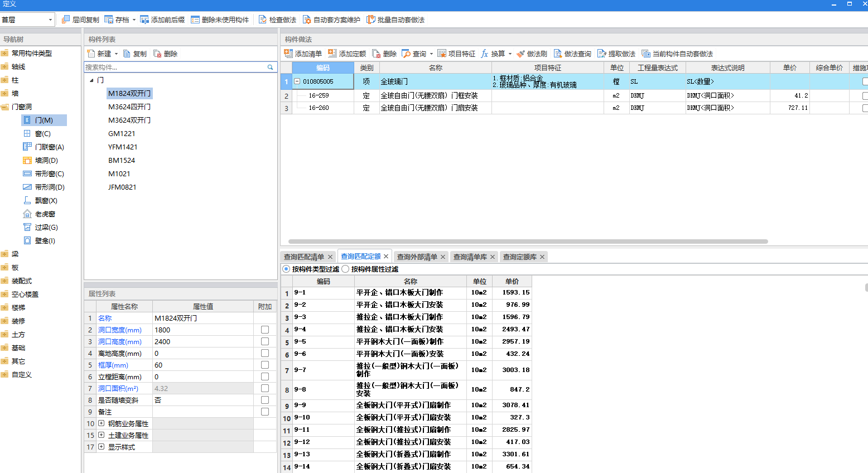This screenshot has width=868, height=473.
Task: Click the horizontal scrollbar under 构件做法 table
Action: coord(528,242)
